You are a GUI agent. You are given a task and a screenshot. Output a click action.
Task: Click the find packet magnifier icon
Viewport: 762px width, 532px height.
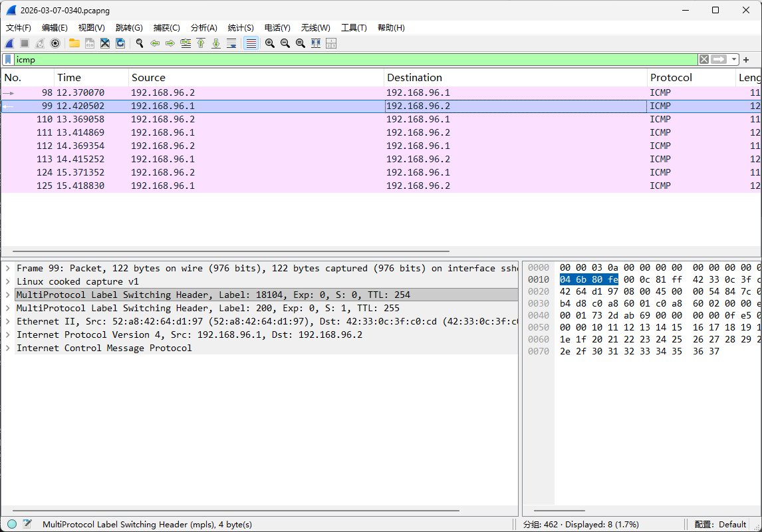click(140, 43)
